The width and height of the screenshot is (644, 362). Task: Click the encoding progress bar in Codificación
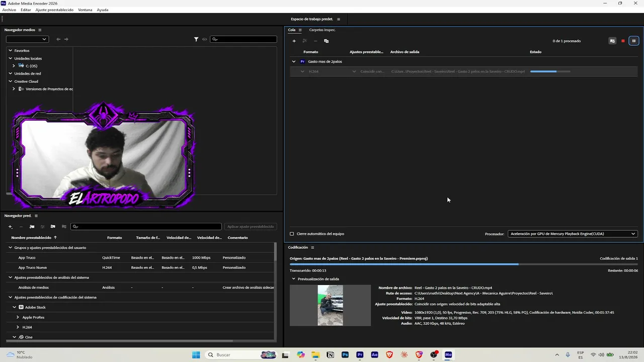click(x=464, y=264)
